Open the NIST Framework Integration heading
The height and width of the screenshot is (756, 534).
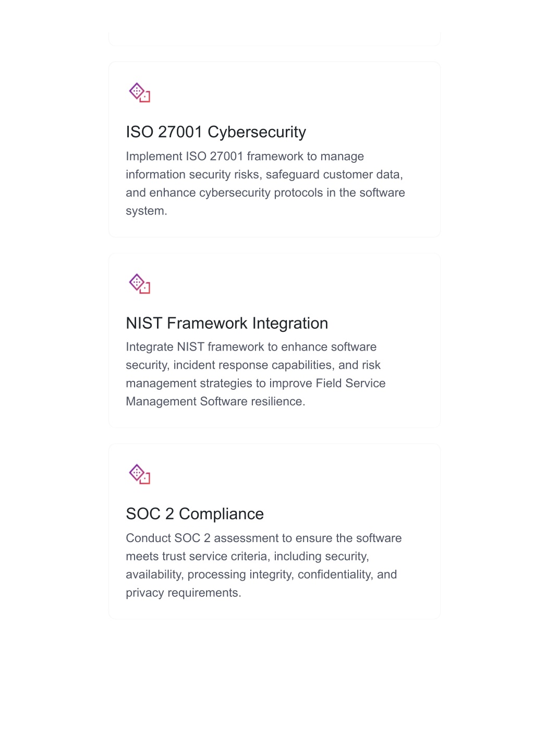tap(227, 323)
